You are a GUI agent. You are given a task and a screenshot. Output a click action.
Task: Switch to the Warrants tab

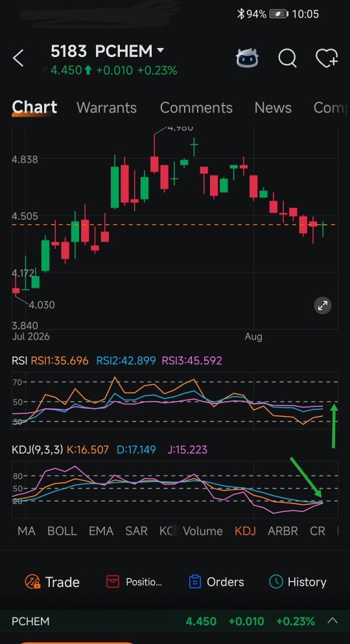click(x=106, y=108)
